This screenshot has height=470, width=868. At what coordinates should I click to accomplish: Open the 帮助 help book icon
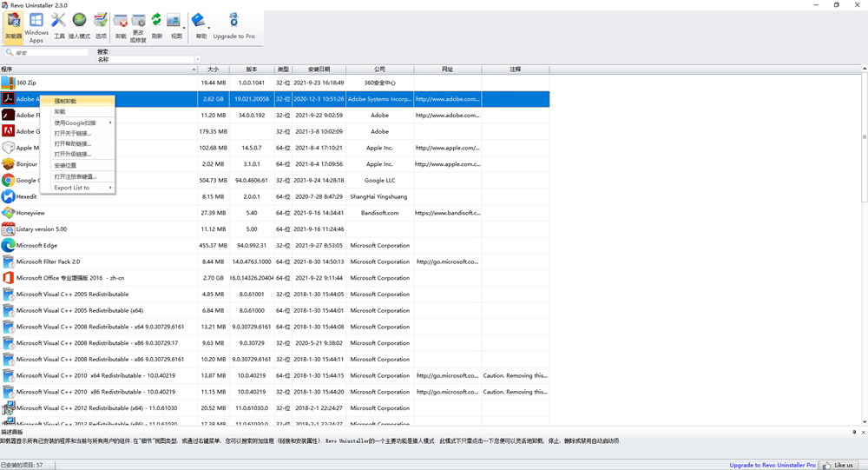point(198,21)
